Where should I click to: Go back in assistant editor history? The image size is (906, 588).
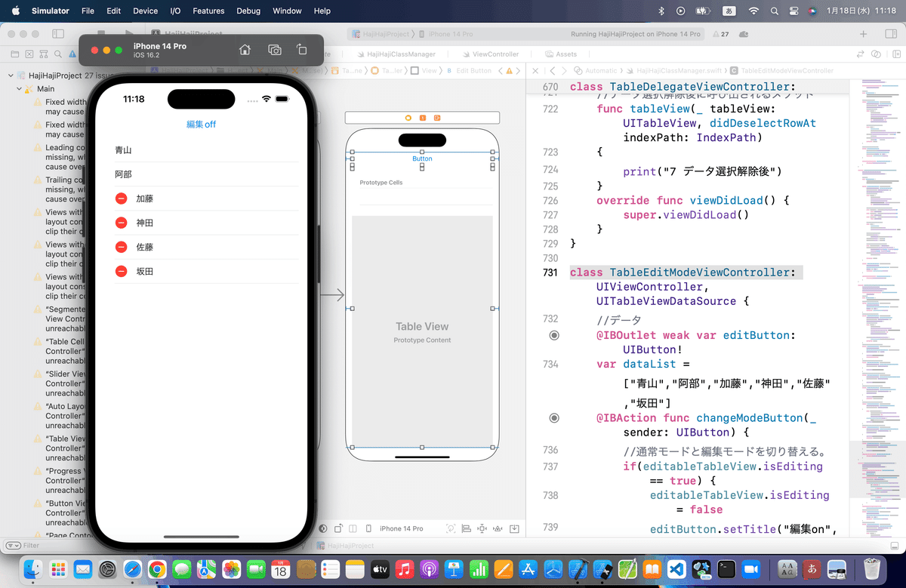553,70
